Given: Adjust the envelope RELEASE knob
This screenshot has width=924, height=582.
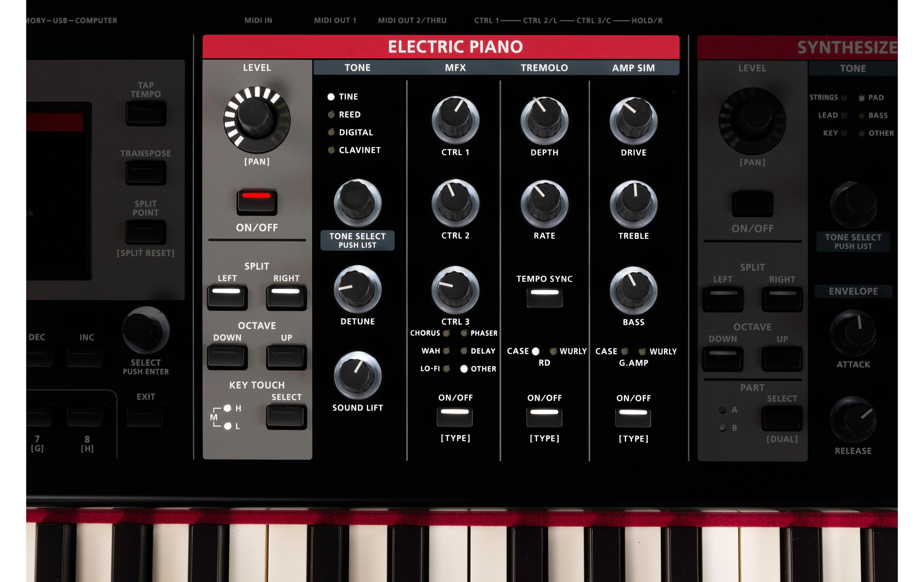Looking at the screenshot, I should pos(853,419).
